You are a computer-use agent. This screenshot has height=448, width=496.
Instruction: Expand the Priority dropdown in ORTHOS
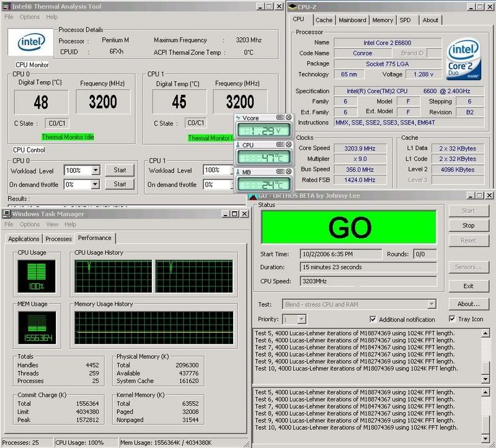(x=302, y=319)
